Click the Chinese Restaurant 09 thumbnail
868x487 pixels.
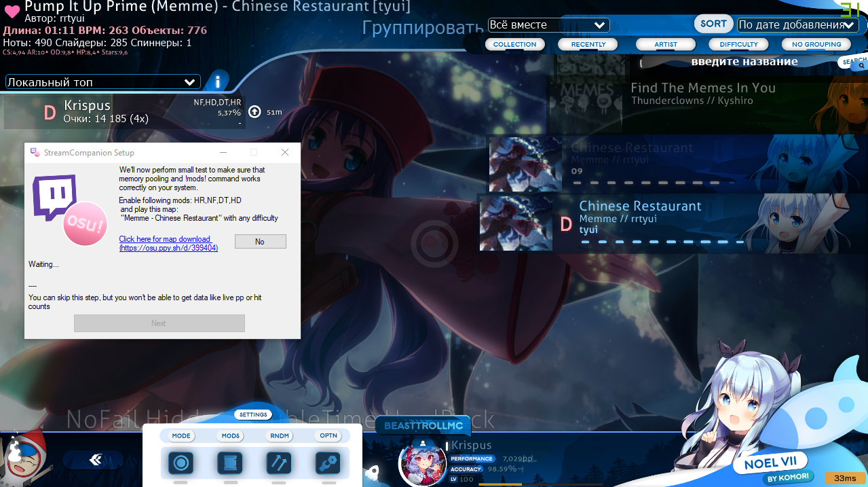click(525, 164)
